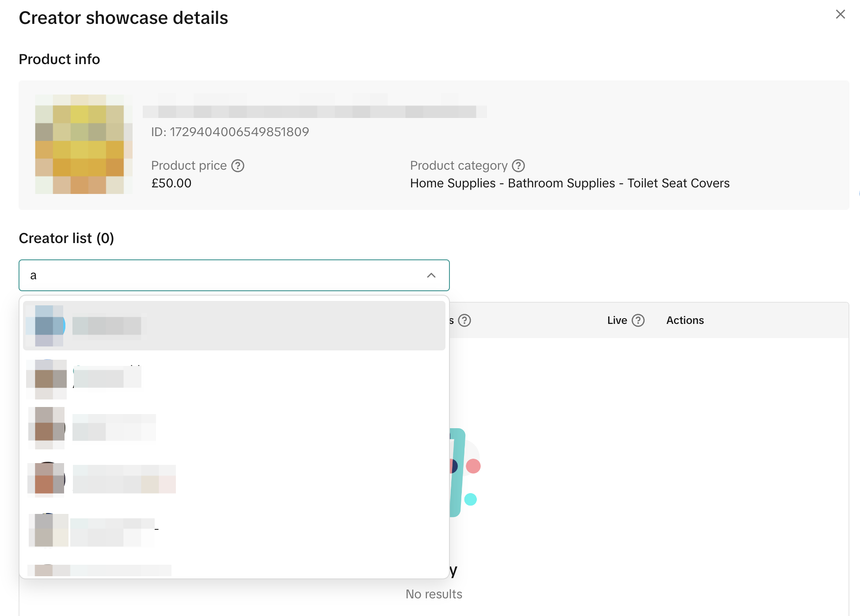Click the Live column header label
The width and height of the screenshot is (860, 616).
coord(617,320)
